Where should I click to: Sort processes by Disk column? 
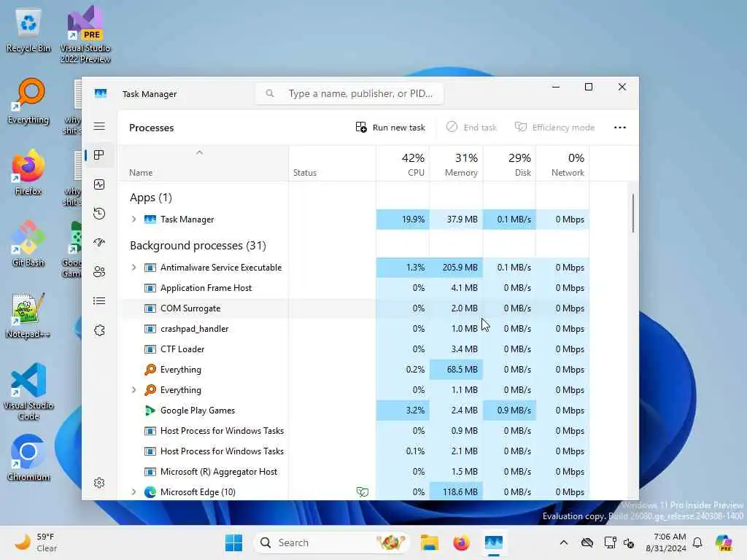click(510, 164)
